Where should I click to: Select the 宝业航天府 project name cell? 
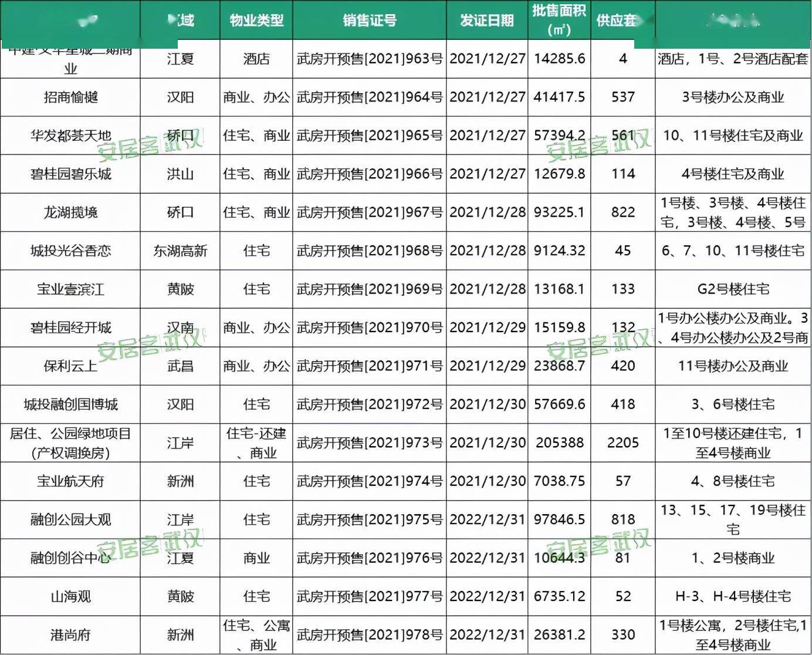click(x=70, y=481)
